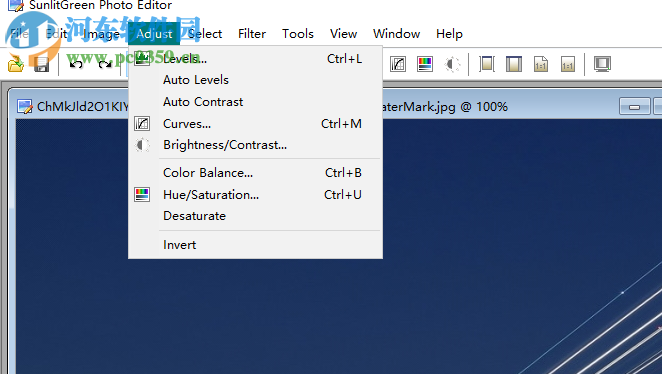Viewport: 662px width, 374px height.
Task: Choose Auto Levels
Action: coord(255,80)
